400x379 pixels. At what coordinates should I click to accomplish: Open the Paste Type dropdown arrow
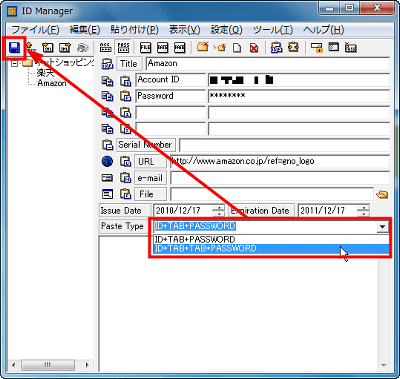[x=382, y=227]
